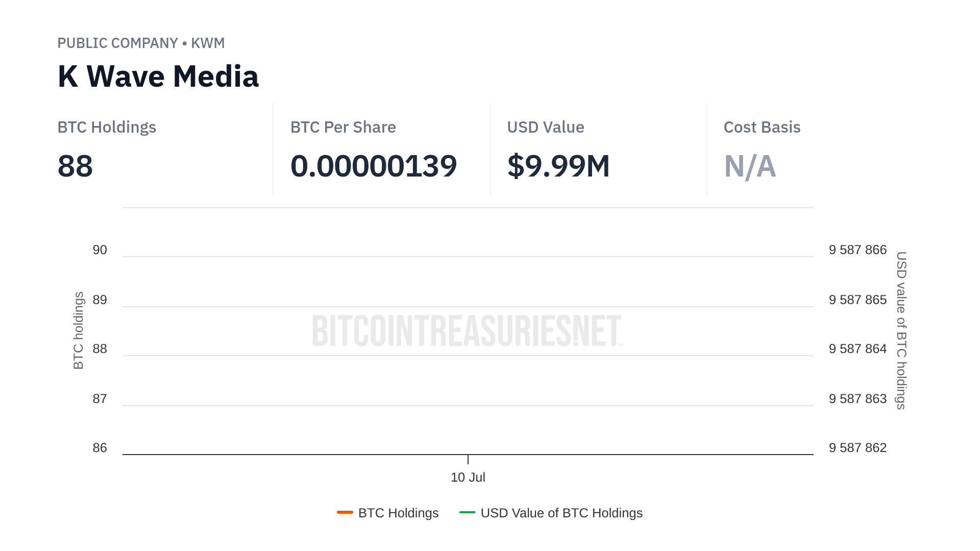Click the PUBLIC COMPANY • KWM ticker label

click(141, 43)
